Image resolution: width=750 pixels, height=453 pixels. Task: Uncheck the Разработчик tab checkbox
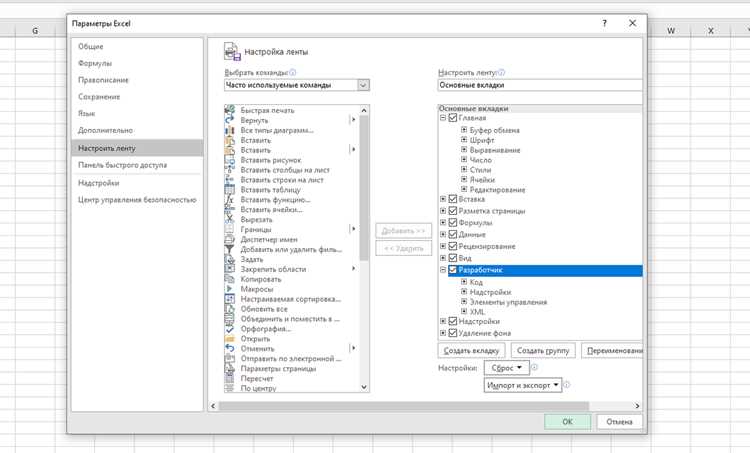point(452,270)
